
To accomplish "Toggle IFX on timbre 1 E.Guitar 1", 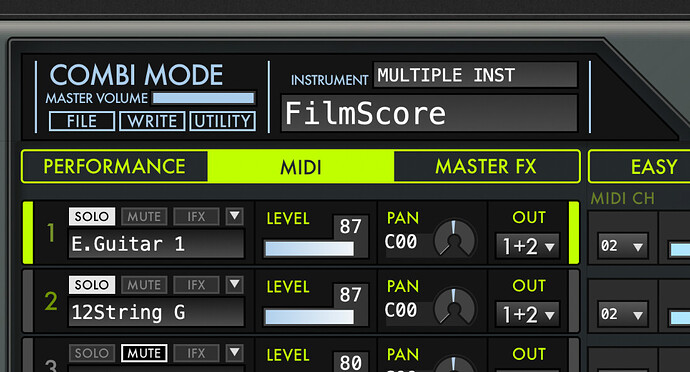I will [196, 217].
